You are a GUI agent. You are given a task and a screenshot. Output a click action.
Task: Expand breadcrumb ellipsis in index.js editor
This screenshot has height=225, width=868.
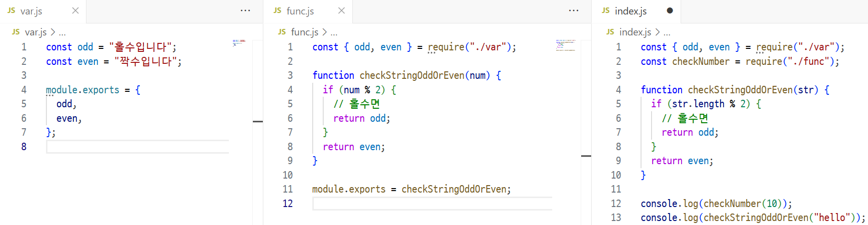click(667, 33)
